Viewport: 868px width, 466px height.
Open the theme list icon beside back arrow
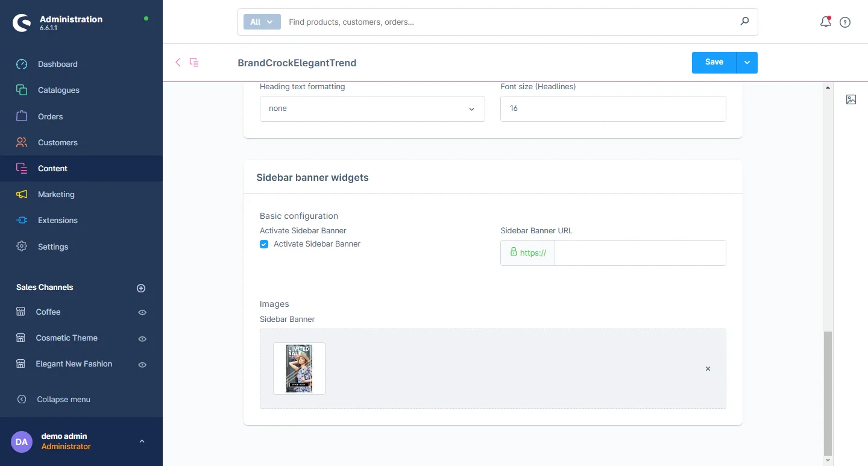click(194, 62)
